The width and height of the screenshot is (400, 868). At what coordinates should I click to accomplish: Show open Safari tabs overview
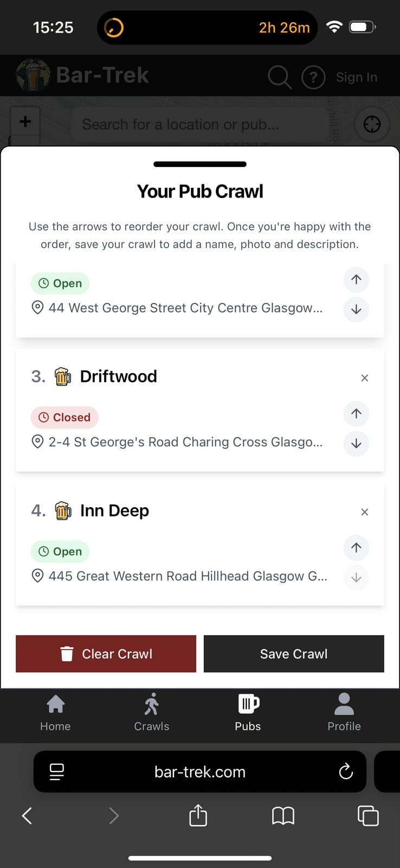click(x=368, y=815)
